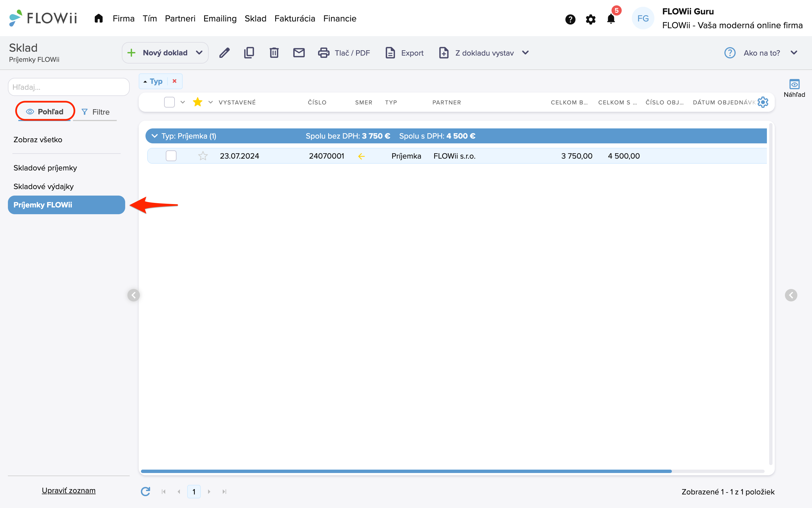Click the envelope send email icon
The image size is (812, 508).
point(299,53)
